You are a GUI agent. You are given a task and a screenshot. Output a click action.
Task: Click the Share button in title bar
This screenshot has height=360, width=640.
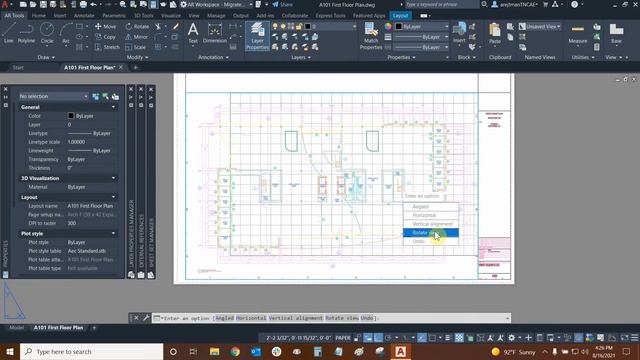[x=282, y=4]
